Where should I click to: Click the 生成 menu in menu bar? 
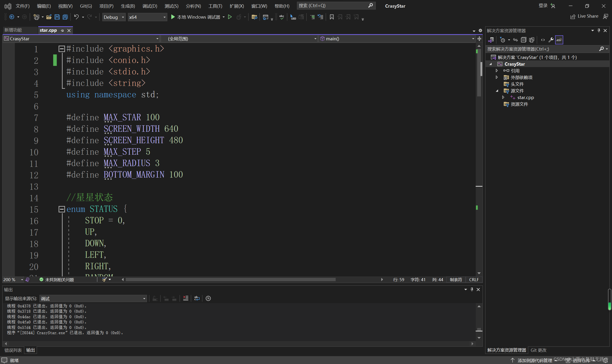point(128,6)
